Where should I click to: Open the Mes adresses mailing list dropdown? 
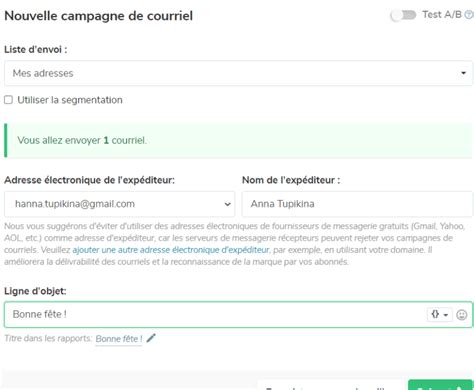pos(238,73)
